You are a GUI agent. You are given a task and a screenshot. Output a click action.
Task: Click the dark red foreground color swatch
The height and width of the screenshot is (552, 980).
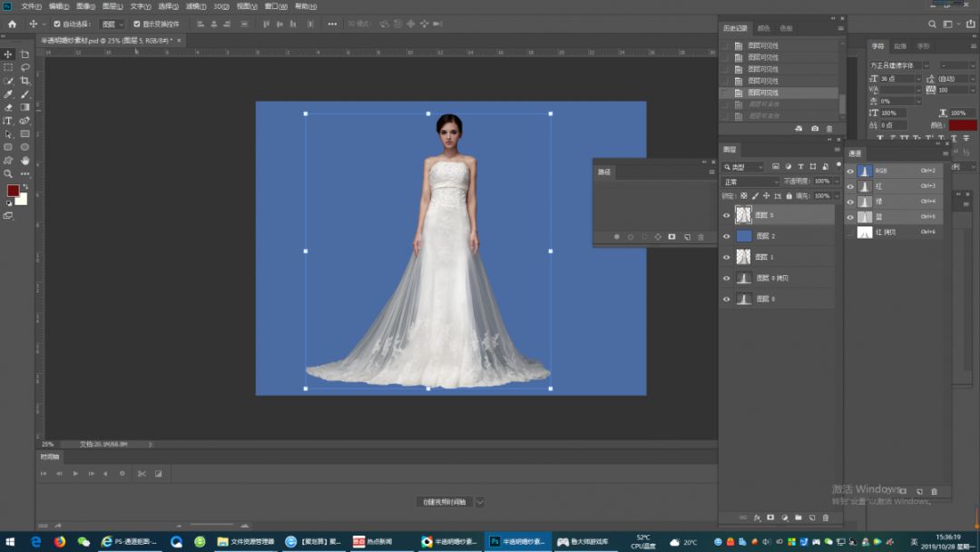(13, 191)
